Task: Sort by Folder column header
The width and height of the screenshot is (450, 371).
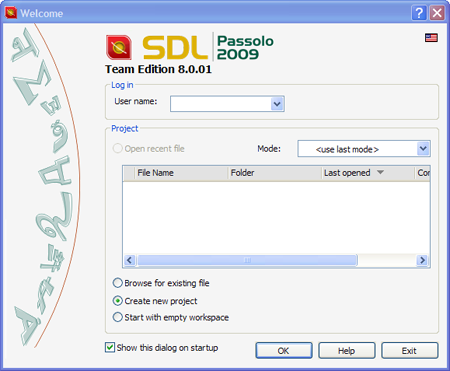Action: [x=275, y=173]
